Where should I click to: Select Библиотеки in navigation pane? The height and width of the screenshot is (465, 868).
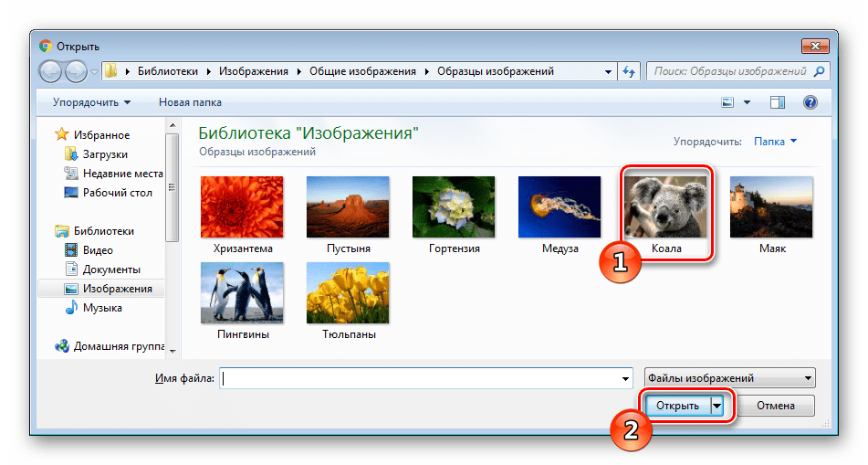[x=104, y=230]
